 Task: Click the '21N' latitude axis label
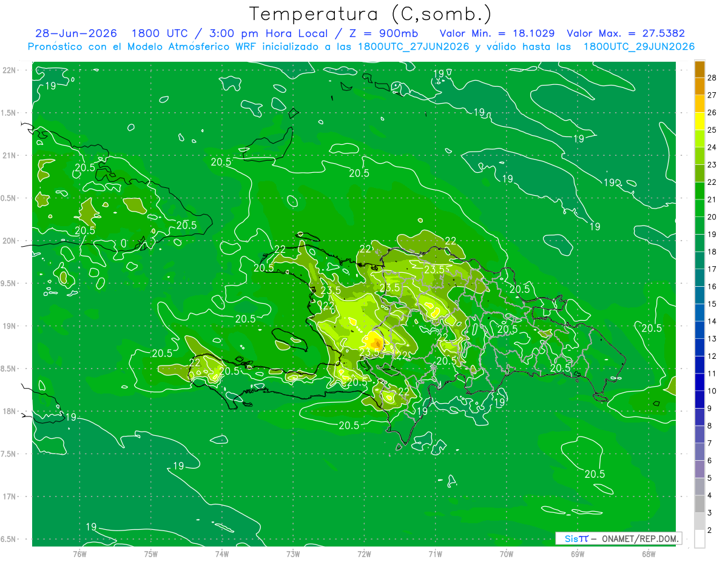click(x=10, y=155)
